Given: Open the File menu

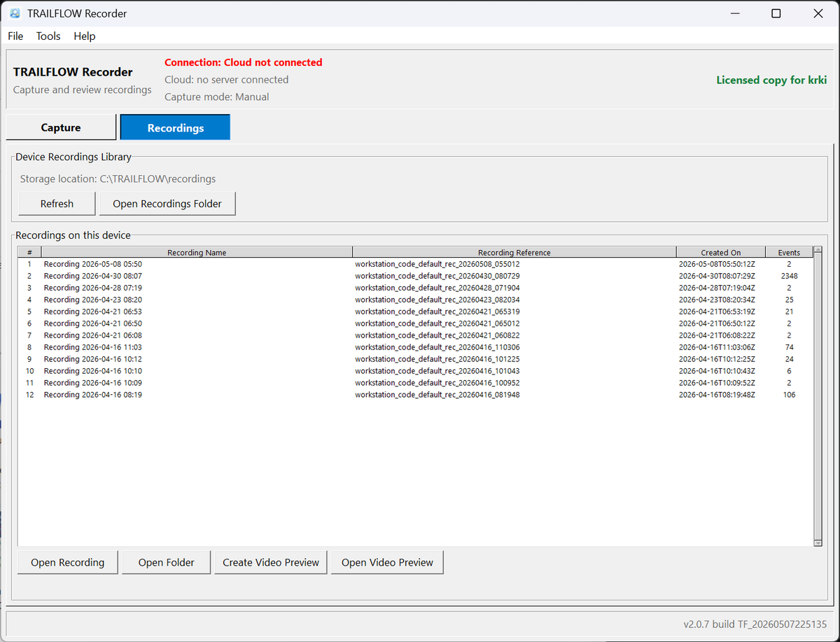Looking at the screenshot, I should (15, 36).
